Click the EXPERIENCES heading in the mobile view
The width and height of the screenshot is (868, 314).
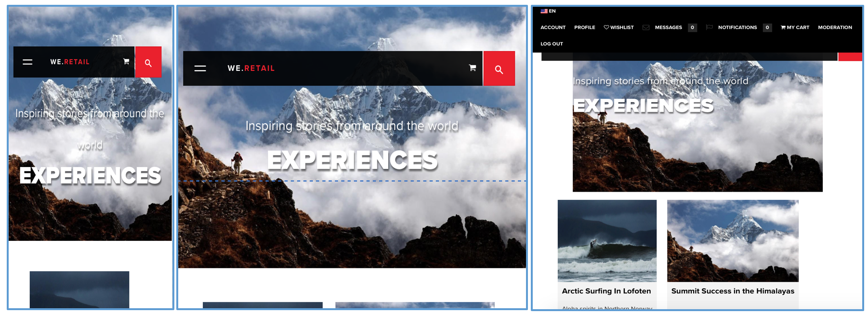pyautogui.click(x=90, y=176)
